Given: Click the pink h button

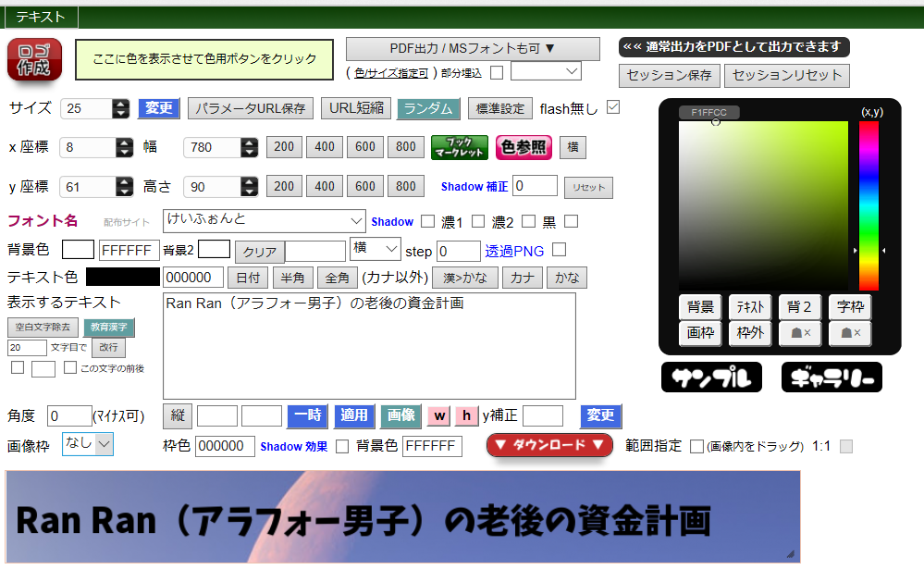Looking at the screenshot, I should 466,415.
